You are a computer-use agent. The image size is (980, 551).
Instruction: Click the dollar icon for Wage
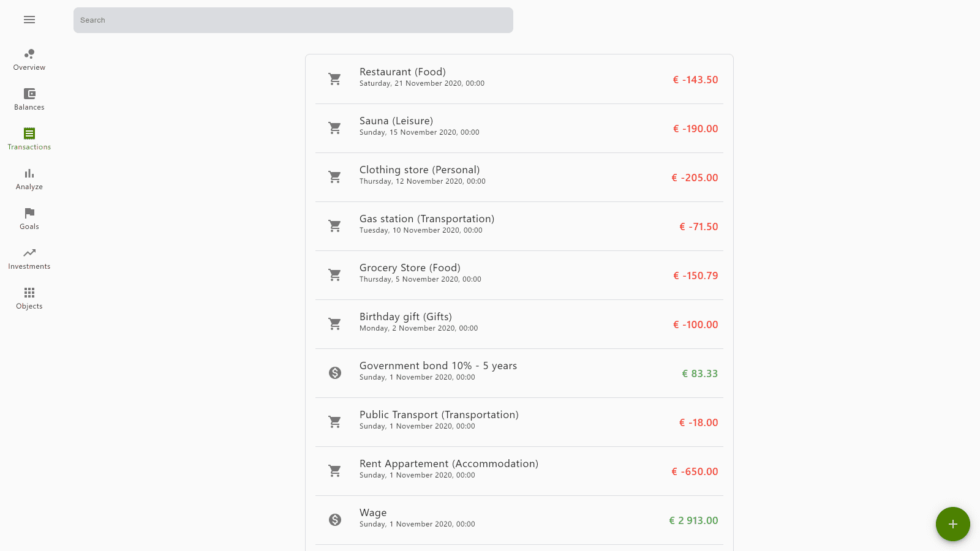pos(335,520)
